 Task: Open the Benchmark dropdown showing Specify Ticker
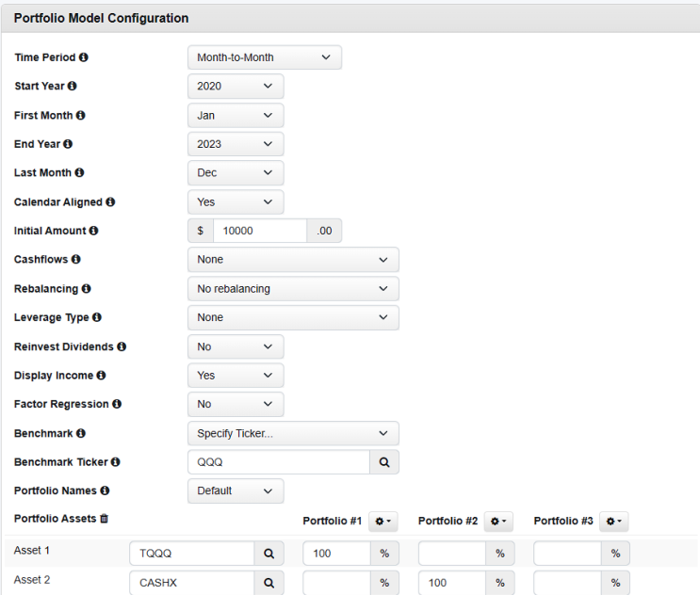[x=293, y=433]
